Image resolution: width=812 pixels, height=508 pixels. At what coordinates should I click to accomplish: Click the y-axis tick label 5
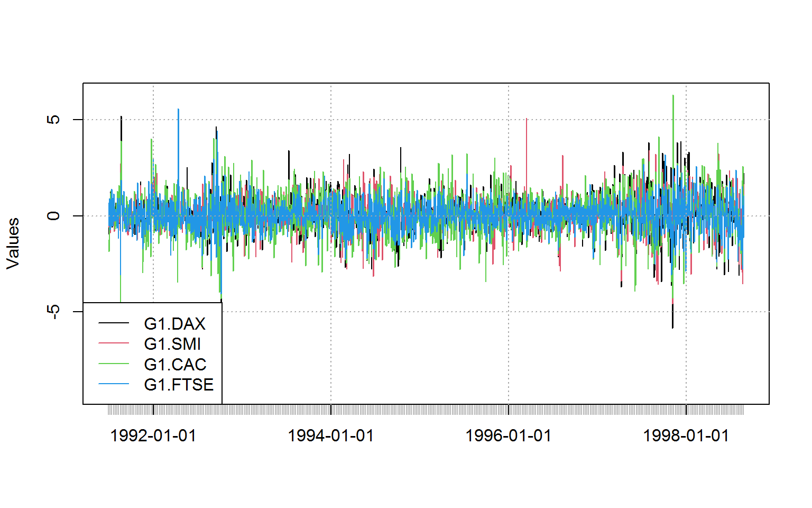click(x=53, y=120)
